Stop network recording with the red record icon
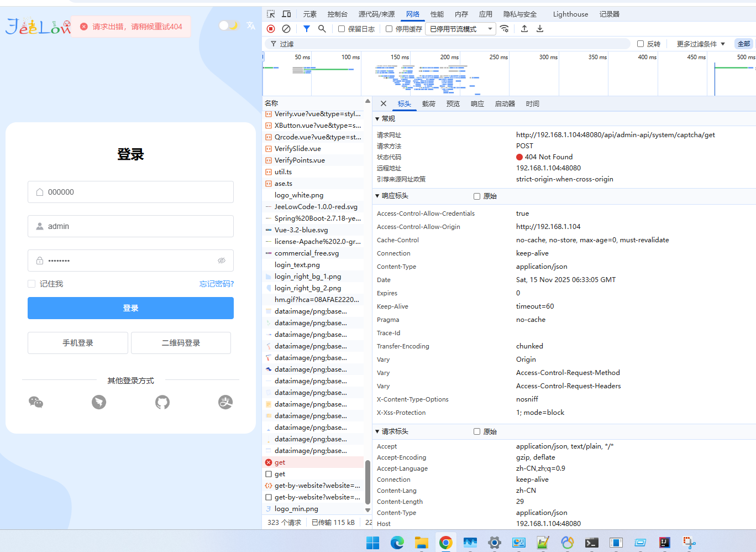Viewport: 756px width, 552px height. click(x=270, y=29)
